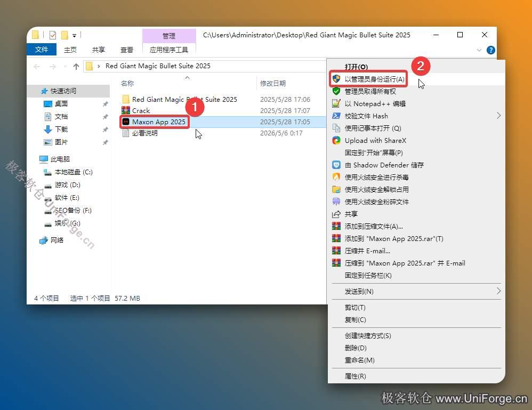Choose 固定到任务栏(K)
This screenshot has height=410, width=532.
[x=368, y=275]
